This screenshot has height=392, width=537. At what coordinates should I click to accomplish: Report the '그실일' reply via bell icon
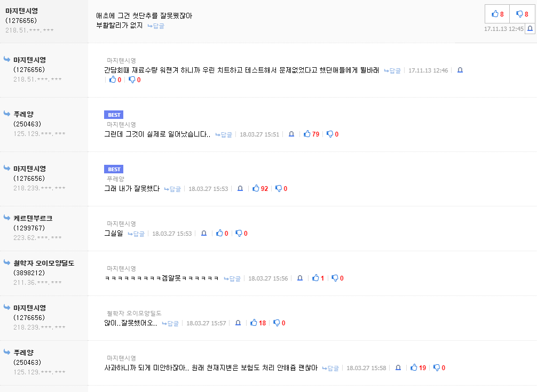point(203,234)
